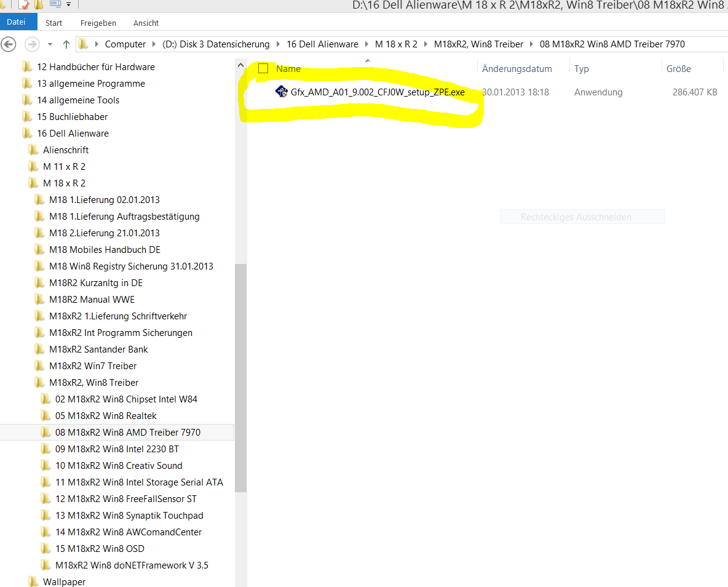Click the Computer breadcrumb segment
The height and width of the screenshot is (587, 728).
tap(125, 44)
